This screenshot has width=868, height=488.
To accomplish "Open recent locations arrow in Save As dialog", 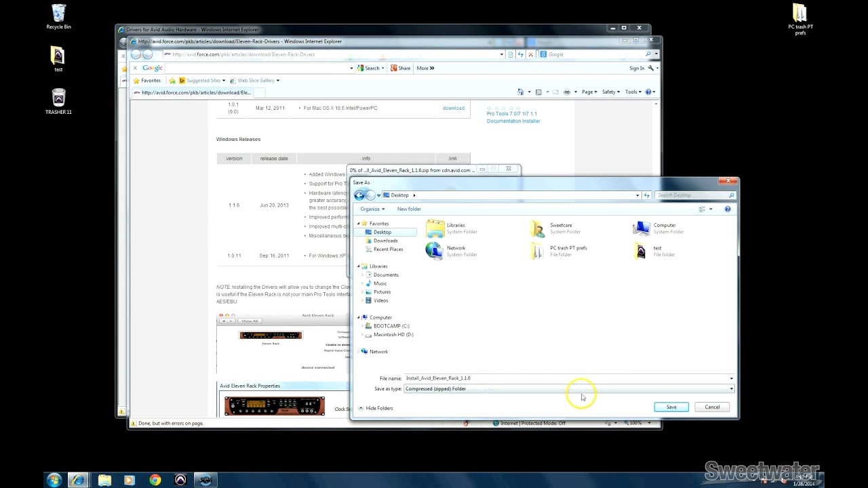I will coord(378,195).
